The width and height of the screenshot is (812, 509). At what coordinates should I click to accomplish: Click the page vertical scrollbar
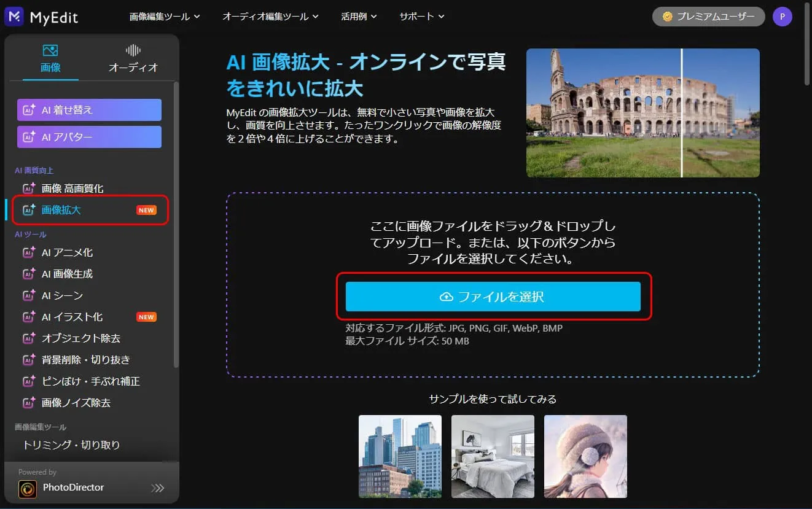[808, 43]
